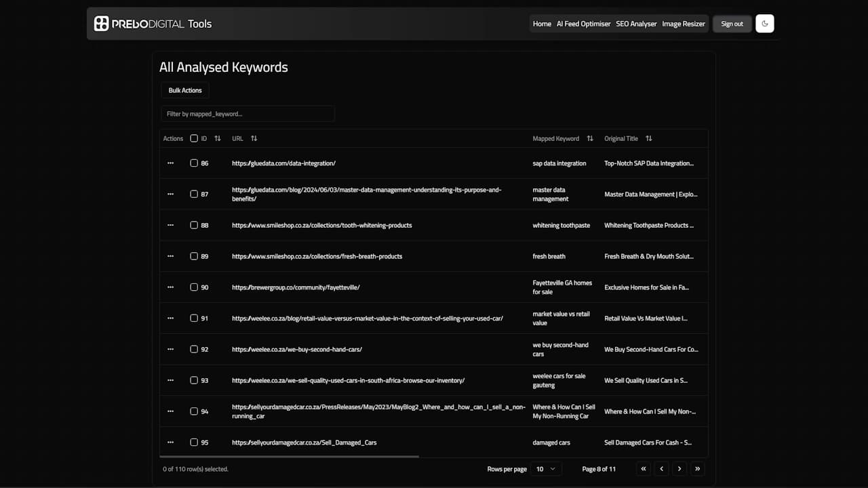The image size is (868, 488).
Task: Jump to last page using double-arrow icon
Action: point(697,468)
